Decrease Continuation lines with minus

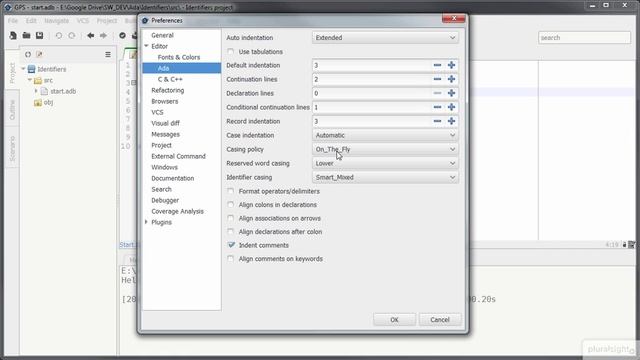tap(437, 79)
